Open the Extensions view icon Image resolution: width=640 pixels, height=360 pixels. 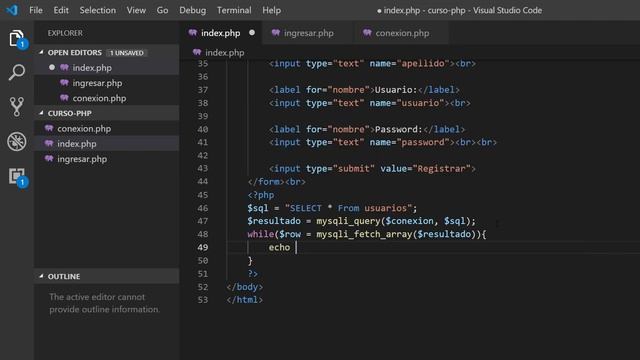(x=18, y=177)
